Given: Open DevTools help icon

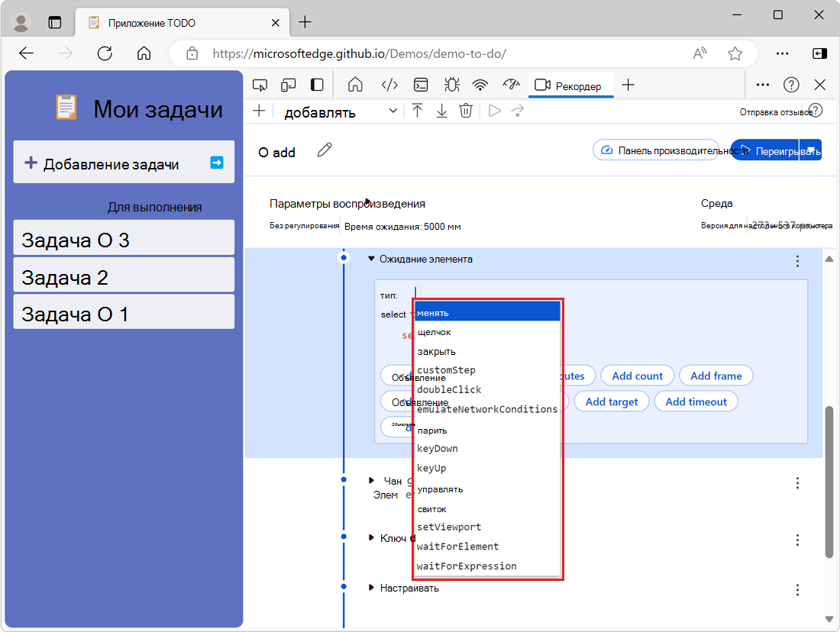Looking at the screenshot, I should click(791, 85).
